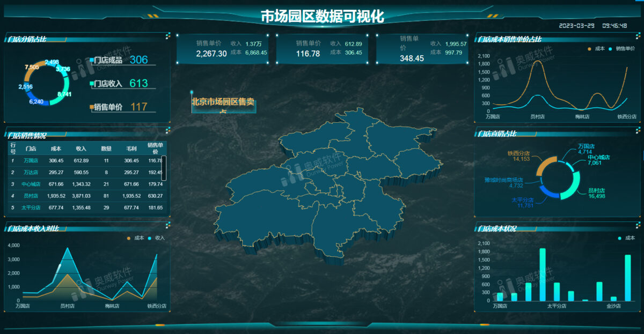Toggle 销售单价 legend in top-right line chart
Image resolution: width=644 pixels, height=334 pixels.
[x=621, y=48]
